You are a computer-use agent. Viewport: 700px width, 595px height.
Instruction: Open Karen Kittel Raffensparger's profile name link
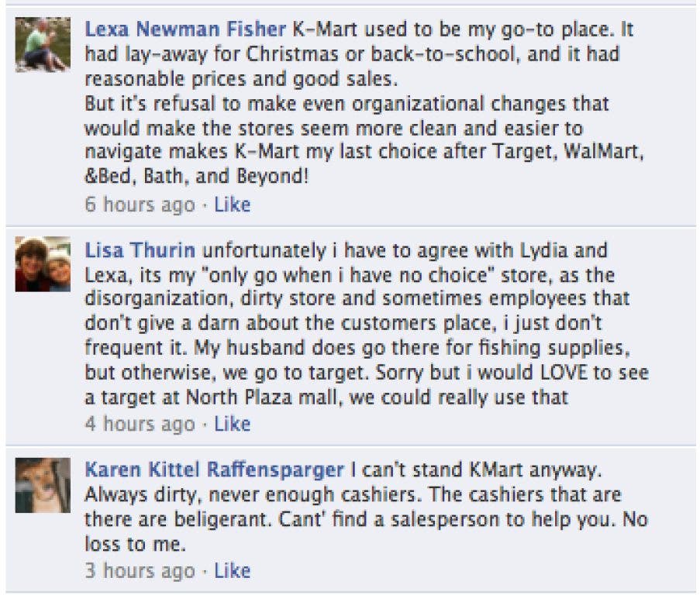tap(214, 470)
